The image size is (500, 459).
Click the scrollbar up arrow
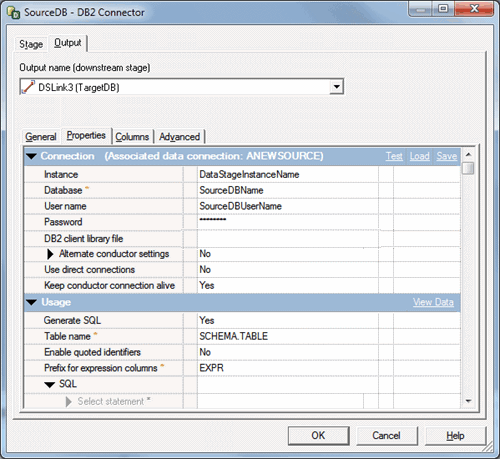point(468,154)
